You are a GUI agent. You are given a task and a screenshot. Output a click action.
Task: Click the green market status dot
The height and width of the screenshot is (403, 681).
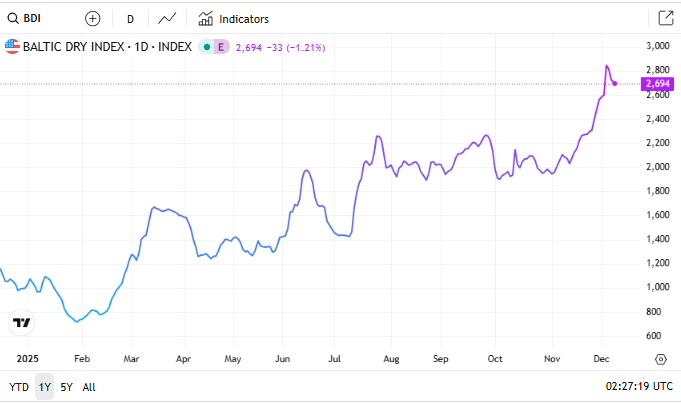pyautogui.click(x=205, y=46)
